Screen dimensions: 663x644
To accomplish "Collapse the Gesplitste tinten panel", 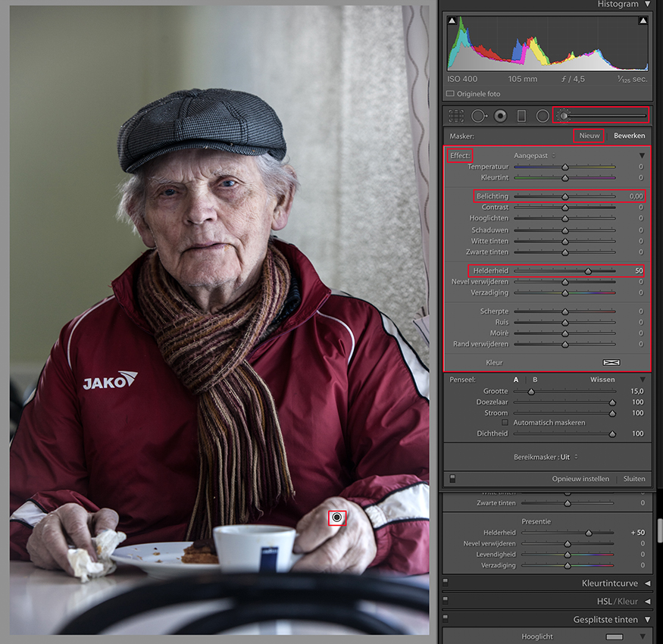I will pyautogui.click(x=647, y=620).
